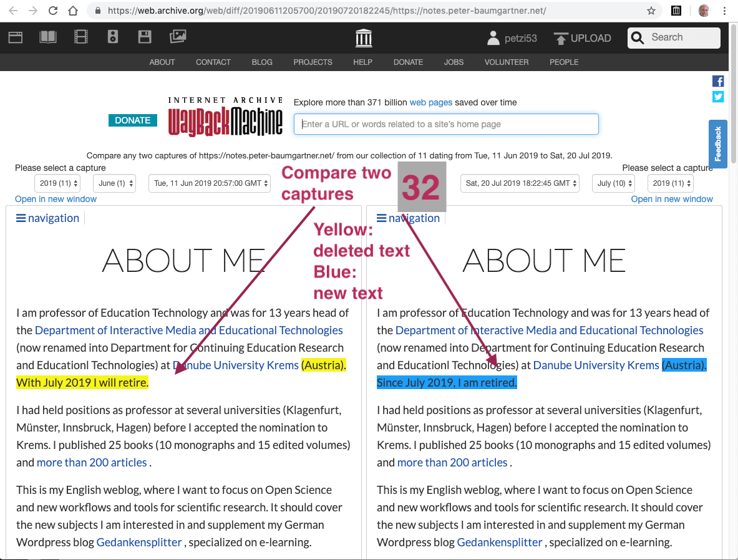Open left capture via Open in new window

[56, 199]
